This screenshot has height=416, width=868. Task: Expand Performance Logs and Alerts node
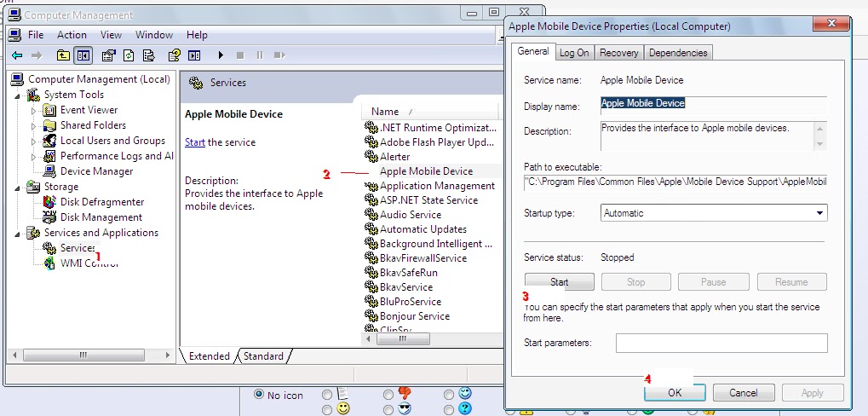(33, 157)
